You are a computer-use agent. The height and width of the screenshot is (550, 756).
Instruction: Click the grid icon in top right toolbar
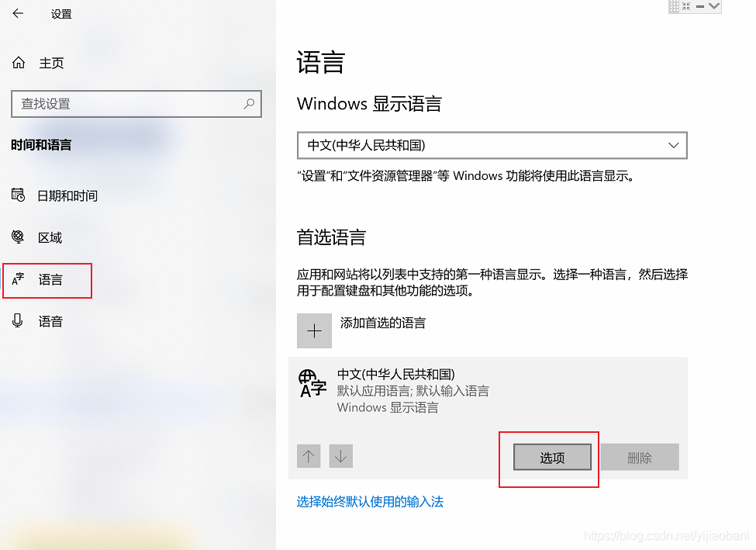674,6
